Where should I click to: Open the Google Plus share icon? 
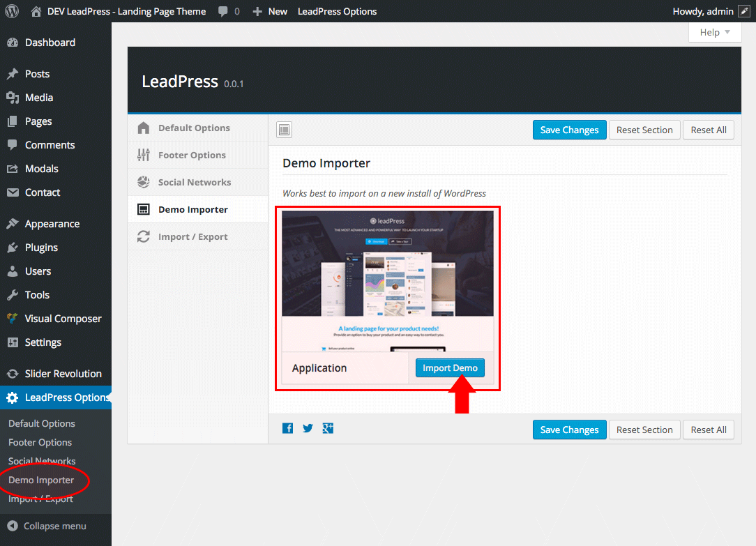(x=328, y=428)
